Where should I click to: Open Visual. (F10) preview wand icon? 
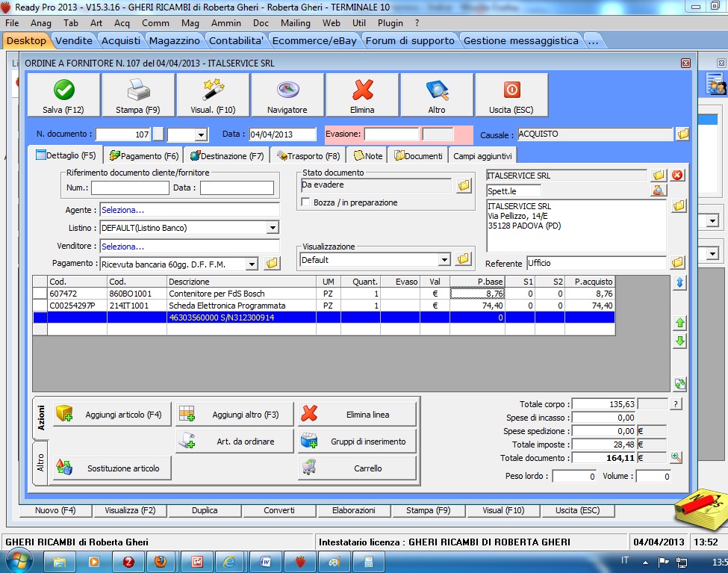213,96
